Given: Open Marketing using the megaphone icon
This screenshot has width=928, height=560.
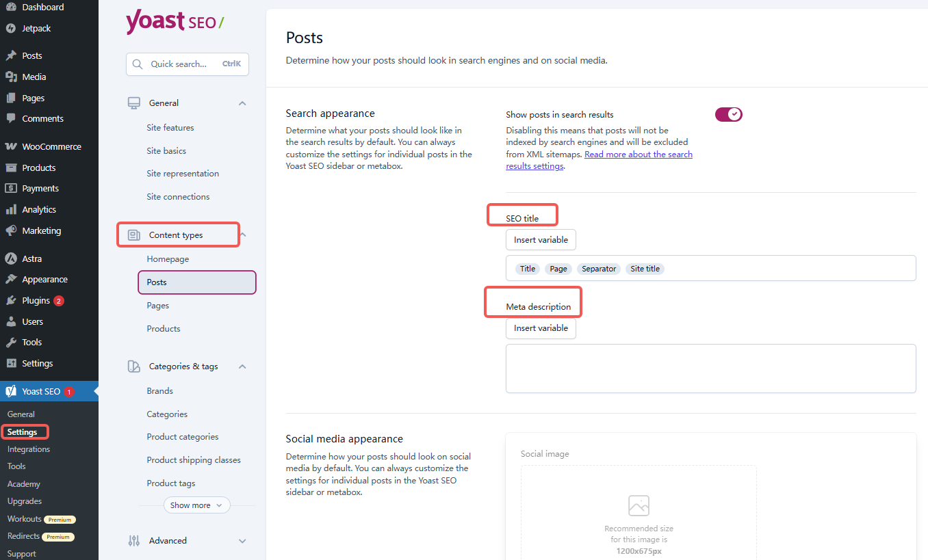Looking at the screenshot, I should coord(14,230).
